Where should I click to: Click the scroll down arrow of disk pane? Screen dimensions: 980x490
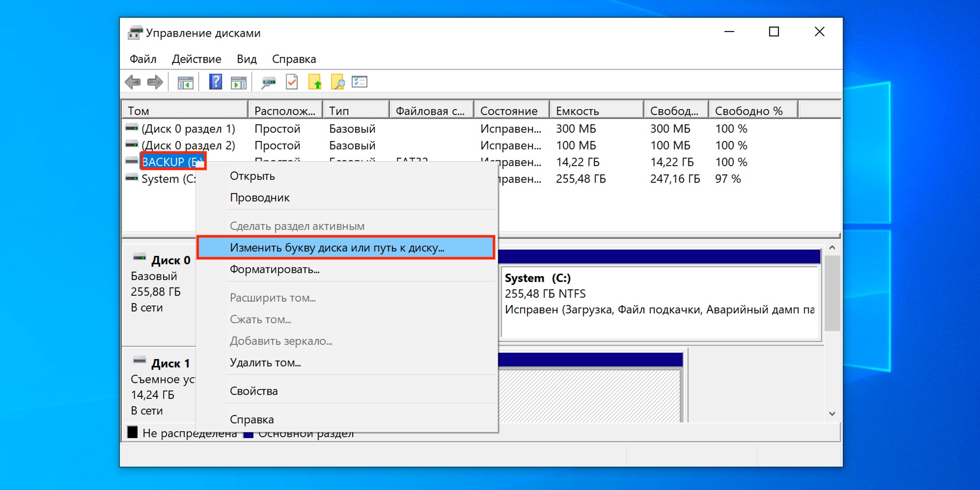point(832,414)
